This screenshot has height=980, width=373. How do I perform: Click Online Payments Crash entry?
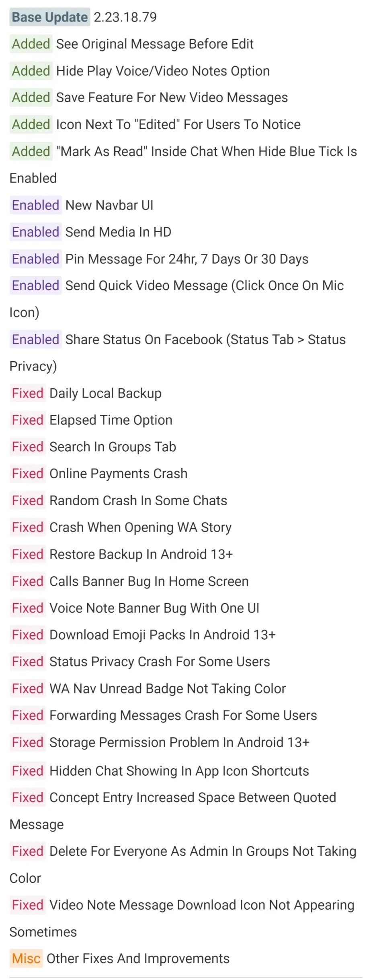point(118,474)
